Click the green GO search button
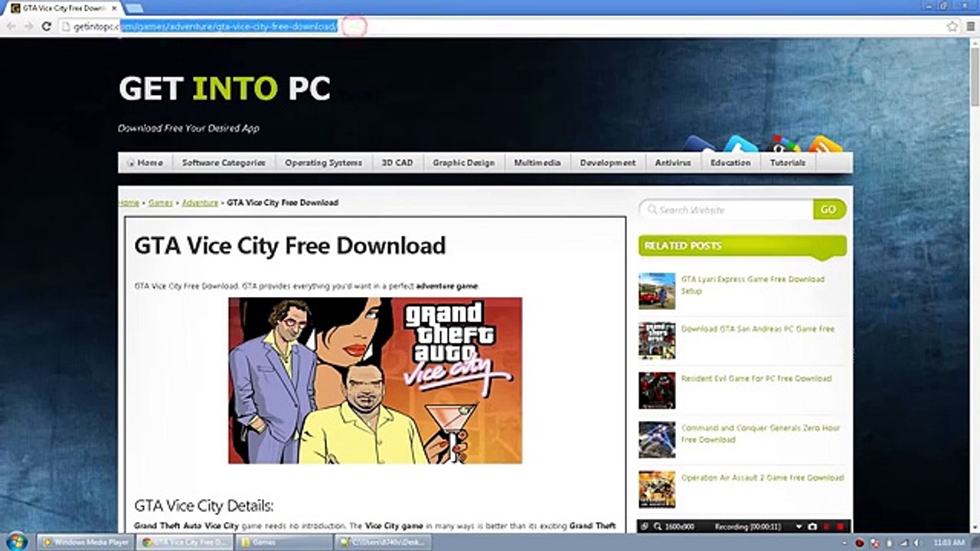The width and height of the screenshot is (980, 551). pos(829,210)
